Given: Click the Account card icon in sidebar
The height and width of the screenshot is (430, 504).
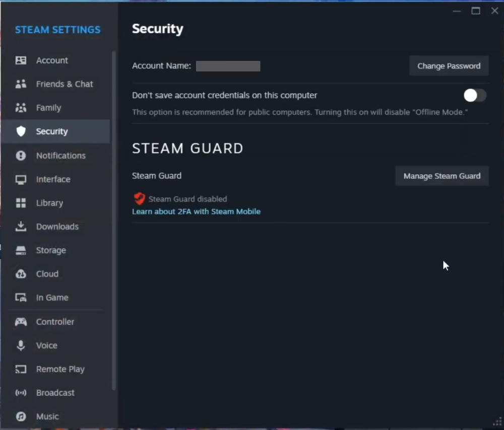Looking at the screenshot, I should [21, 60].
